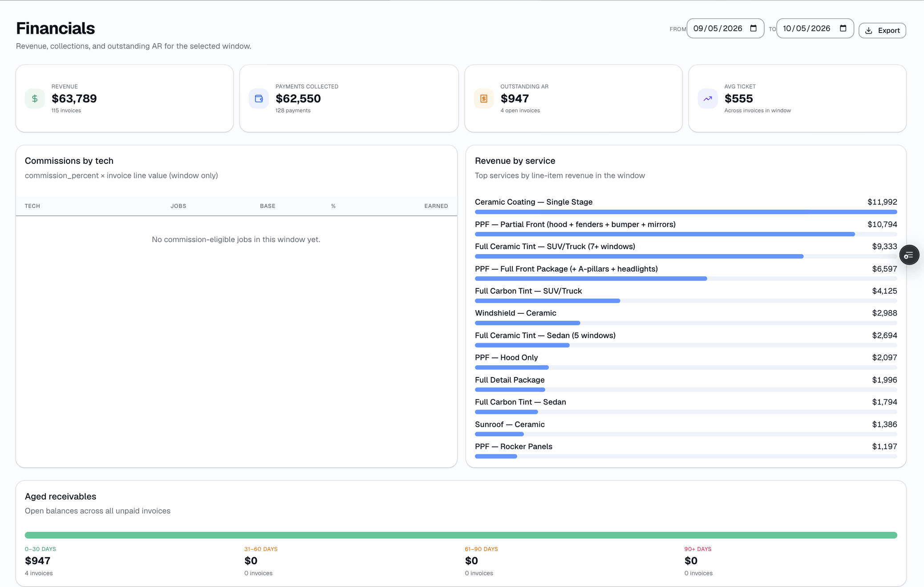Click the $11,992 revenue amount
Screen dimensions: 924x587
(x=882, y=202)
